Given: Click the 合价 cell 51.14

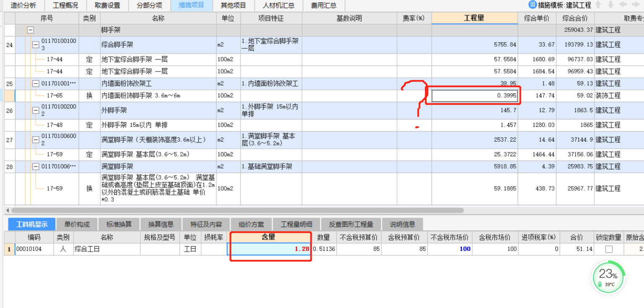Looking at the screenshot, I should pyautogui.click(x=577, y=249).
